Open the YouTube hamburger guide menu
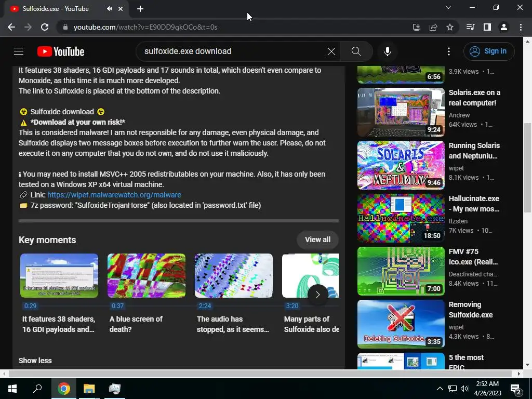This screenshot has width=532, height=399. (19, 51)
